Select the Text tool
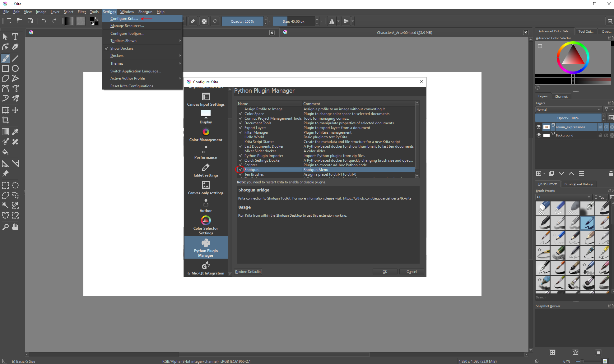Viewport: 614px width, 364px height. tap(15, 37)
